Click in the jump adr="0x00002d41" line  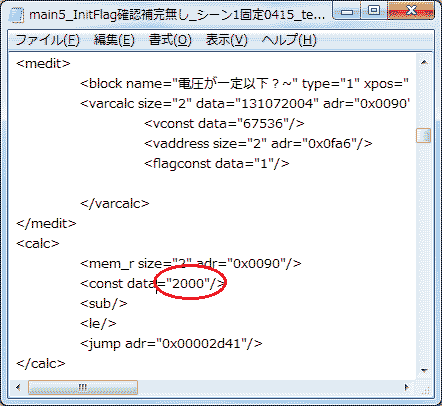(x=171, y=344)
